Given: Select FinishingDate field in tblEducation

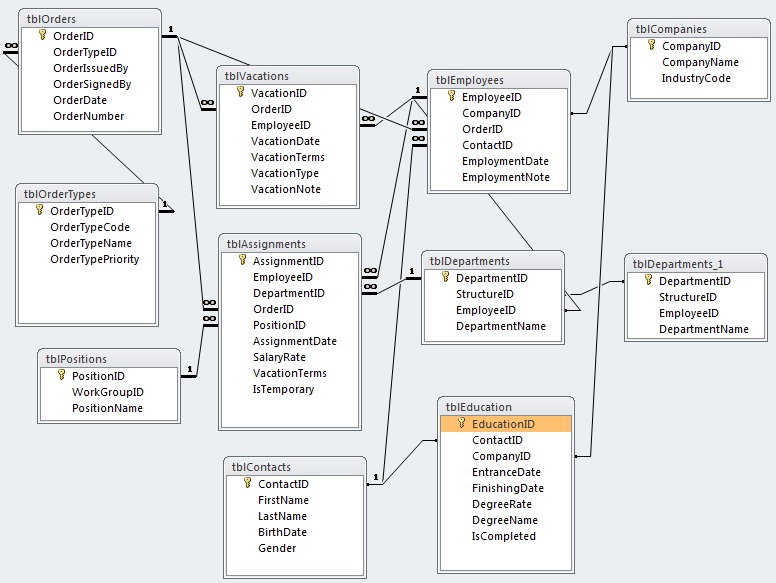Looking at the screenshot, I should (506, 488).
